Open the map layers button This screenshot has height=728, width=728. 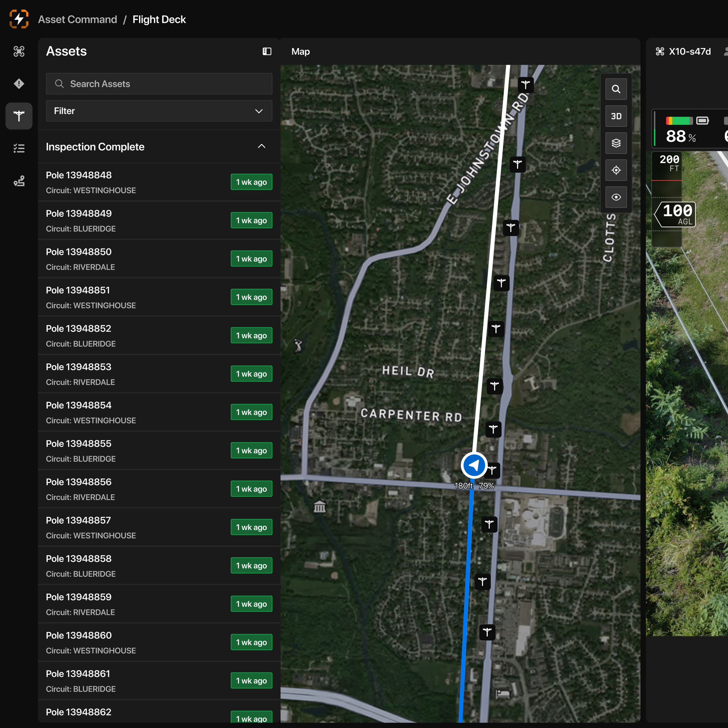coord(616,143)
